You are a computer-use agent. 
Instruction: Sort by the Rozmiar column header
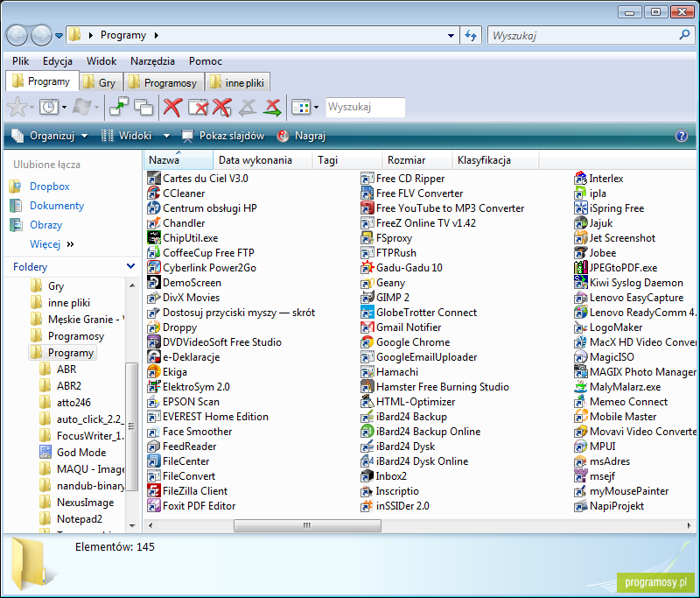pos(417,160)
